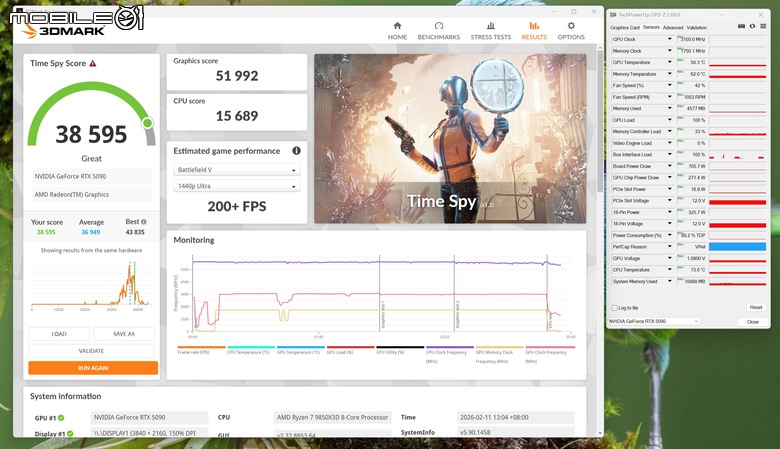The width and height of the screenshot is (780, 449).
Task: Switch to GPU-Z Graphics Card tab
Action: click(x=625, y=28)
